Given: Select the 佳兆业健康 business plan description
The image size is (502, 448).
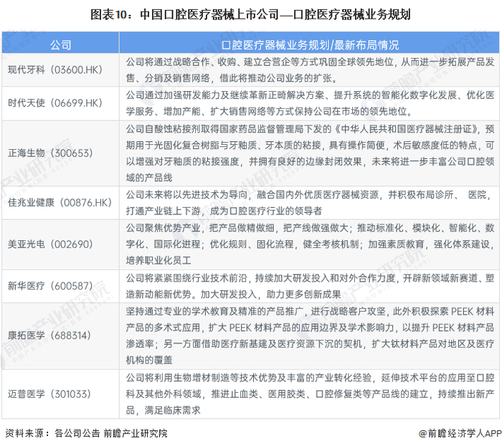Looking at the screenshot, I should (310, 203).
